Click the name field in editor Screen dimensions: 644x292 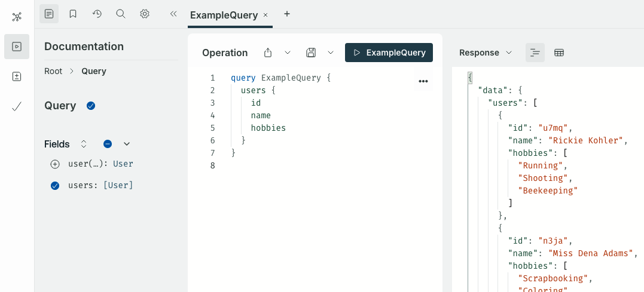click(x=261, y=115)
